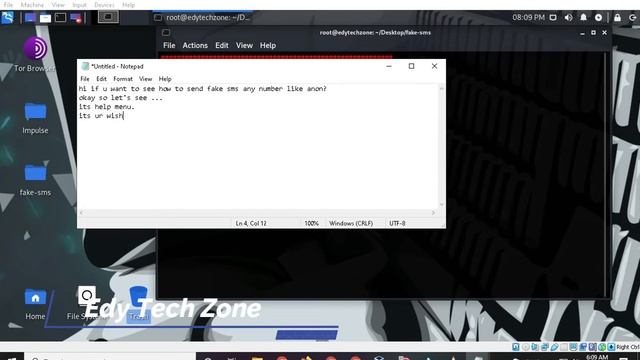Click Notepad horizontal scroll right arrow

tap(433, 213)
